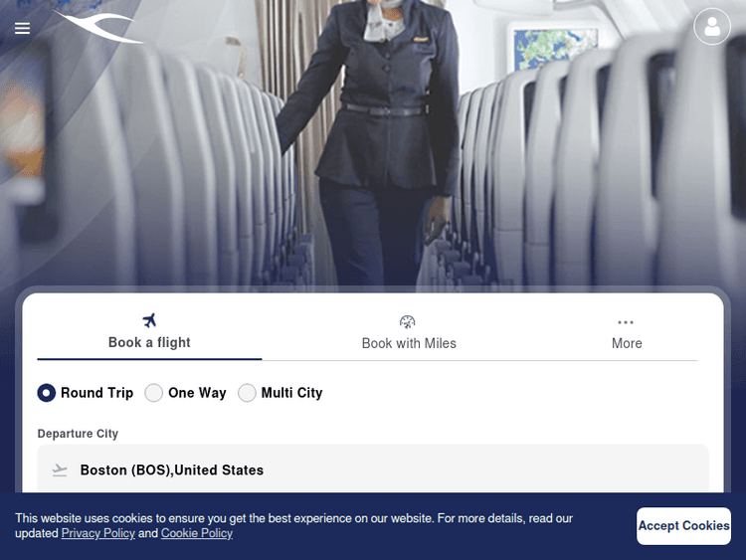Switch to the Book a flight tab

149,333
